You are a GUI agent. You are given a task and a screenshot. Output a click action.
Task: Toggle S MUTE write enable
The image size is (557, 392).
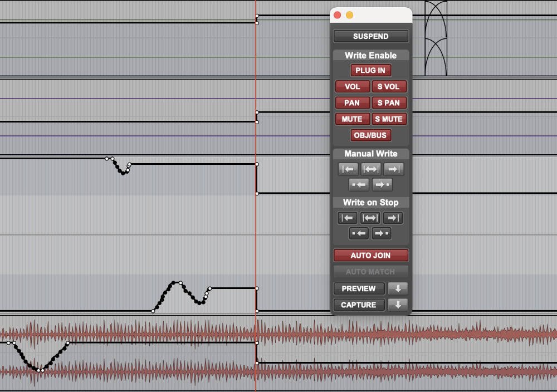(x=389, y=119)
